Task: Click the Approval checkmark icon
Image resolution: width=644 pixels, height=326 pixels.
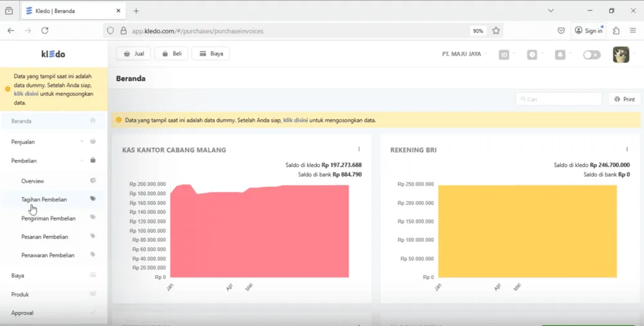Action: click(93, 312)
